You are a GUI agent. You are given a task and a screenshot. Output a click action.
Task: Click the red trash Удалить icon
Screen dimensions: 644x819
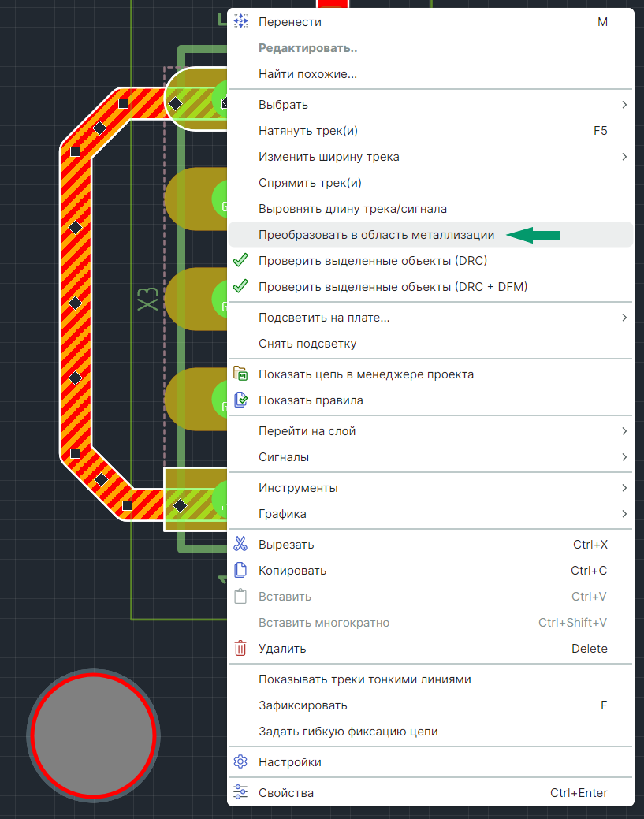tap(240, 648)
